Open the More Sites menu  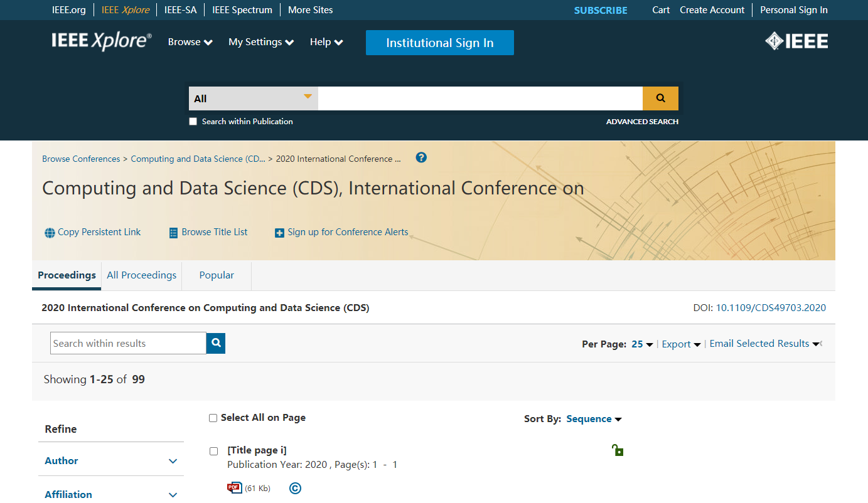point(311,10)
